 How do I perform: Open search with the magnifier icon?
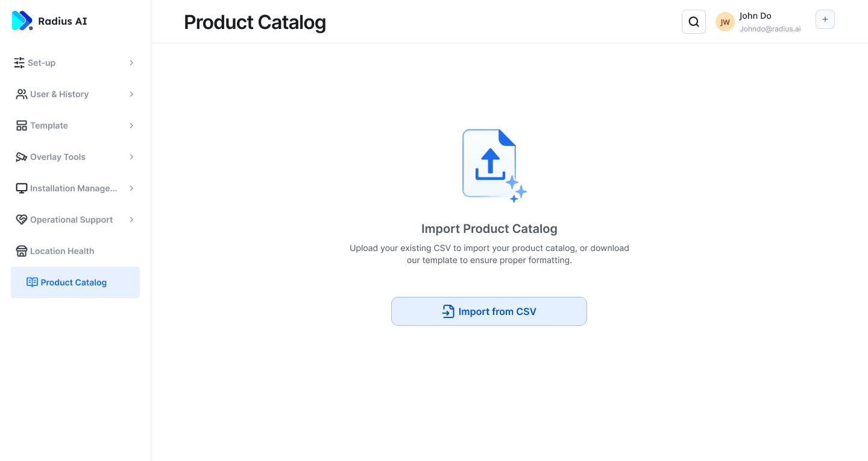[x=694, y=22]
